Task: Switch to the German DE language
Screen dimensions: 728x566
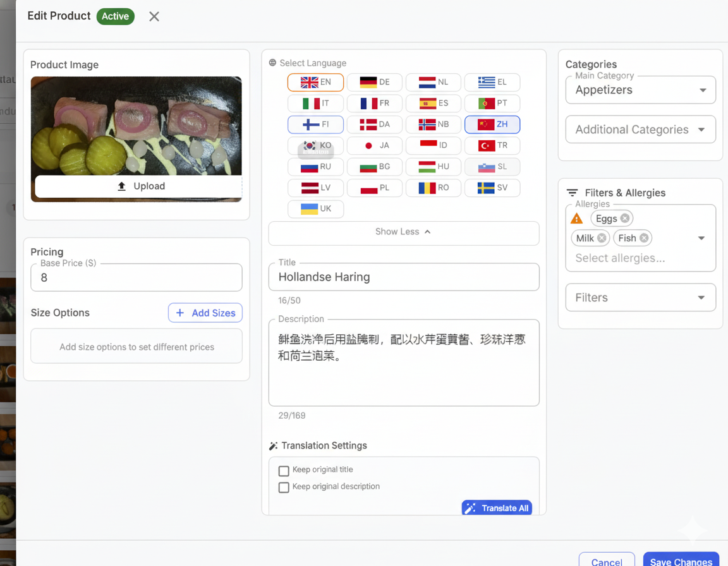Action: [x=375, y=82]
